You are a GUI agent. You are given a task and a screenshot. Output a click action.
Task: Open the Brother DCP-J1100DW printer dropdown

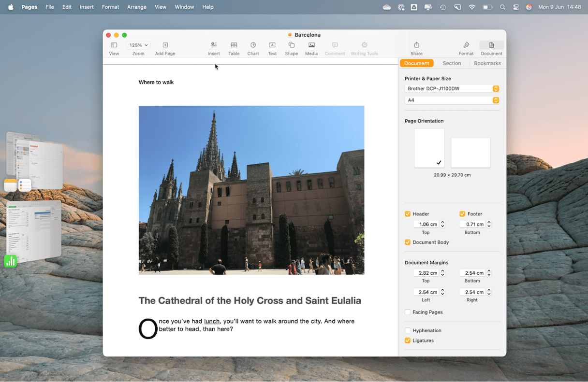pos(452,89)
